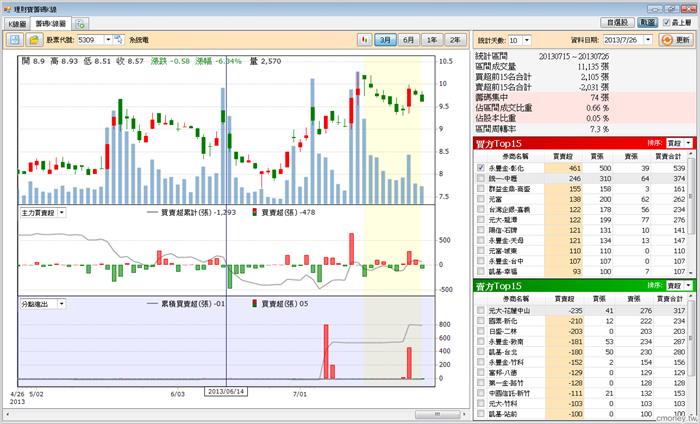
Task: Switch to the 籌碼K線圖 tab
Action: [50, 23]
